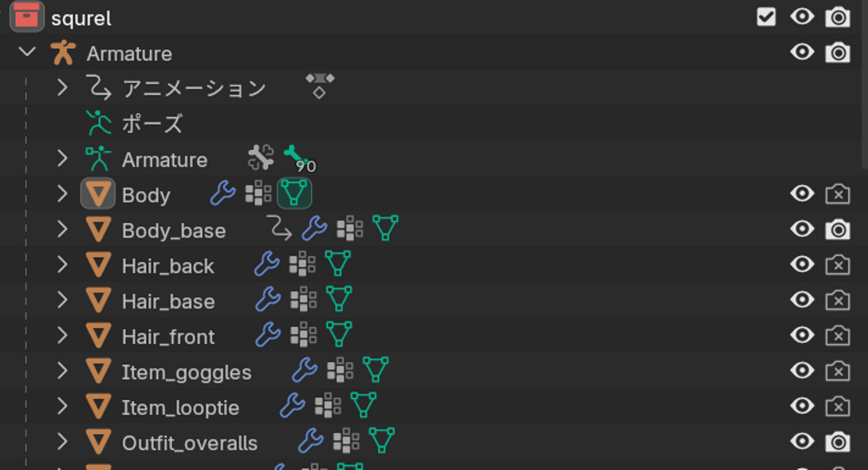Disable rendering for Body_base

(838, 229)
